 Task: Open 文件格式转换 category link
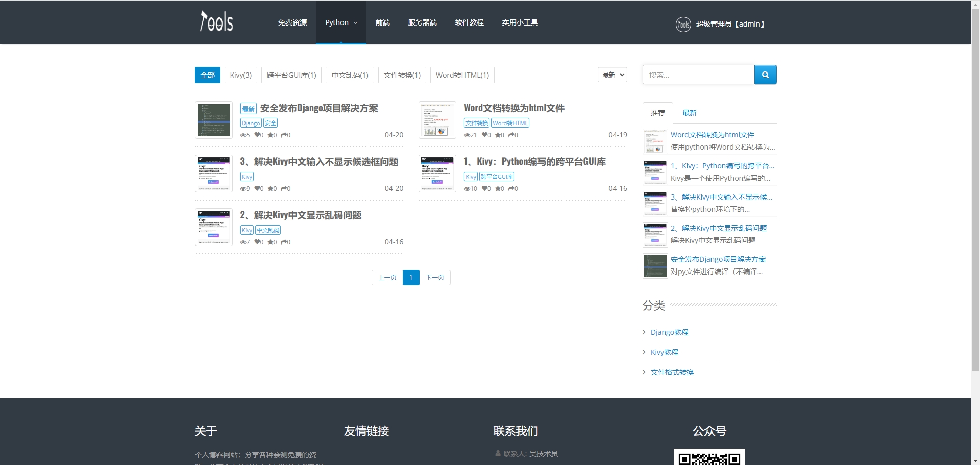tap(672, 372)
